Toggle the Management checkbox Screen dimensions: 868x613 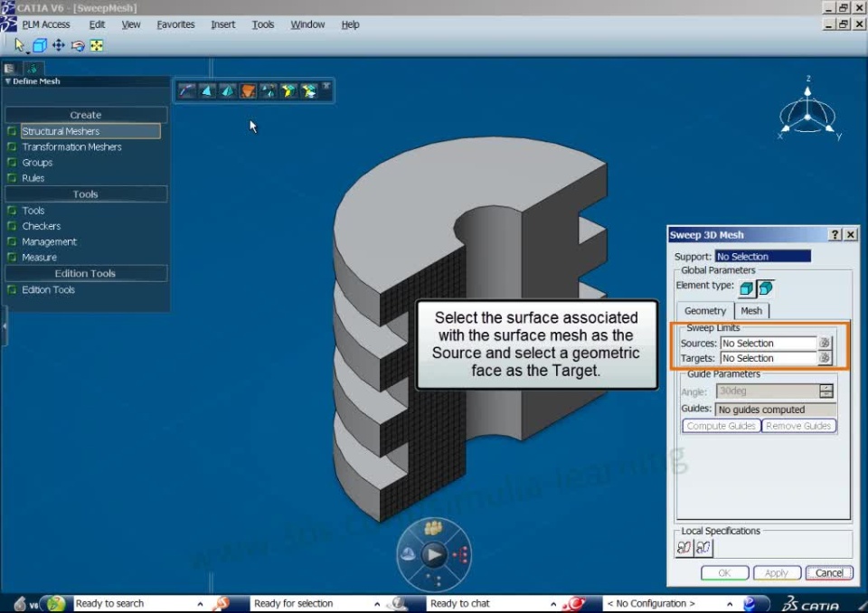(12, 241)
